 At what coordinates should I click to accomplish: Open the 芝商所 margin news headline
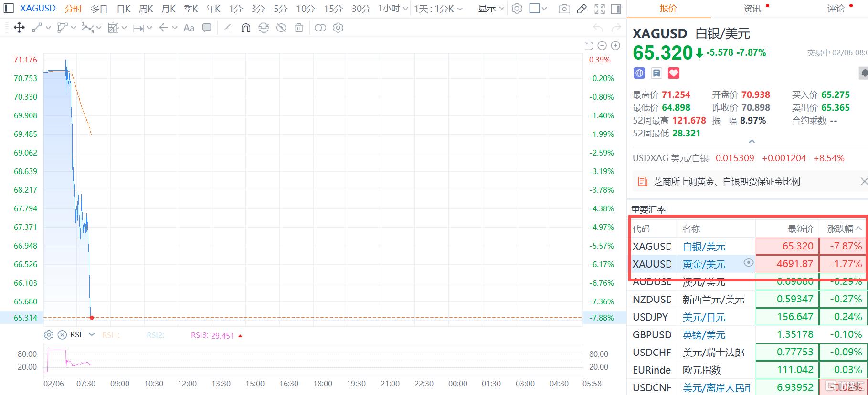727,181
